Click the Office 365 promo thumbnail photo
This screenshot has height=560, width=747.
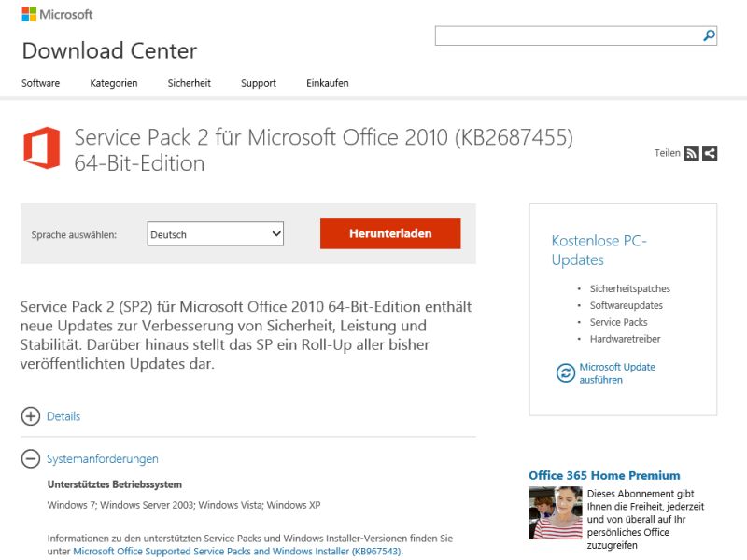tap(556, 512)
